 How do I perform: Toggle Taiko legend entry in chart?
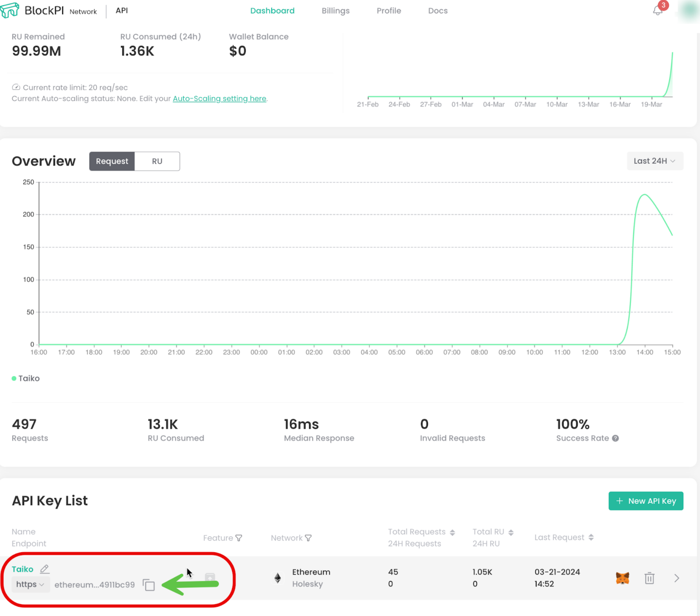click(26, 378)
